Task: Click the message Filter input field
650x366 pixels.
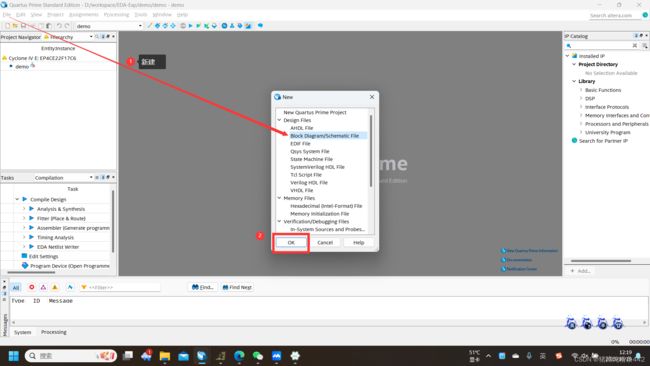Action: coord(120,287)
